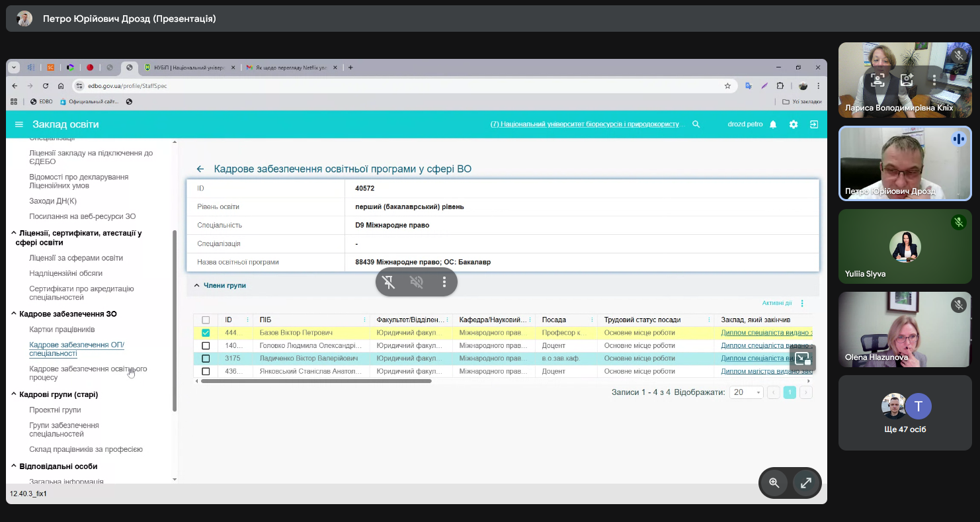Click the logout icon in the teal header
980x522 pixels.
[814, 124]
